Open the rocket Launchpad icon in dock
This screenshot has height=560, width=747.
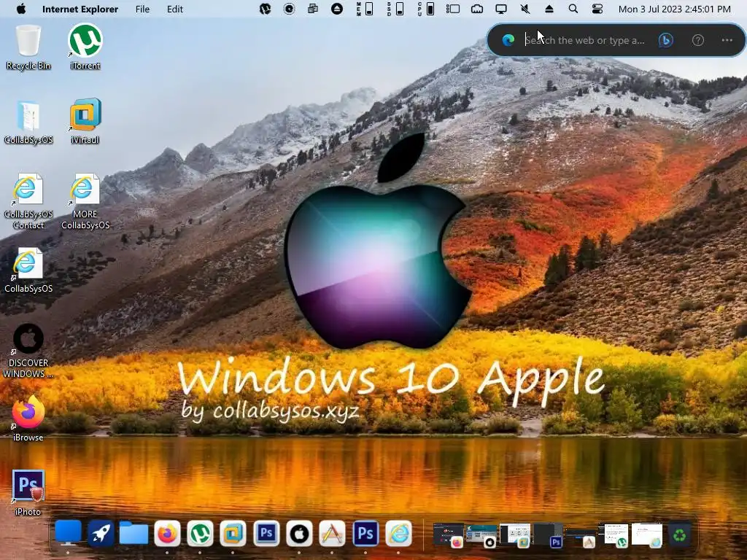click(x=101, y=533)
